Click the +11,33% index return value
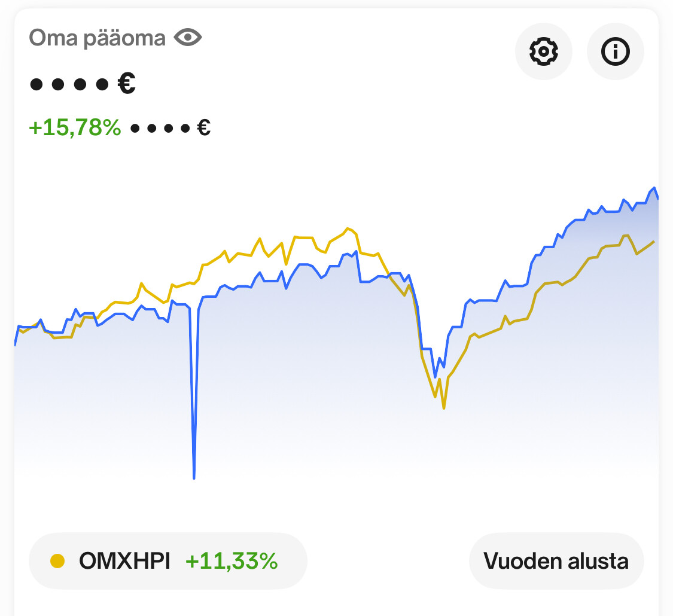The height and width of the screenshot is (616, 673). 232,560
